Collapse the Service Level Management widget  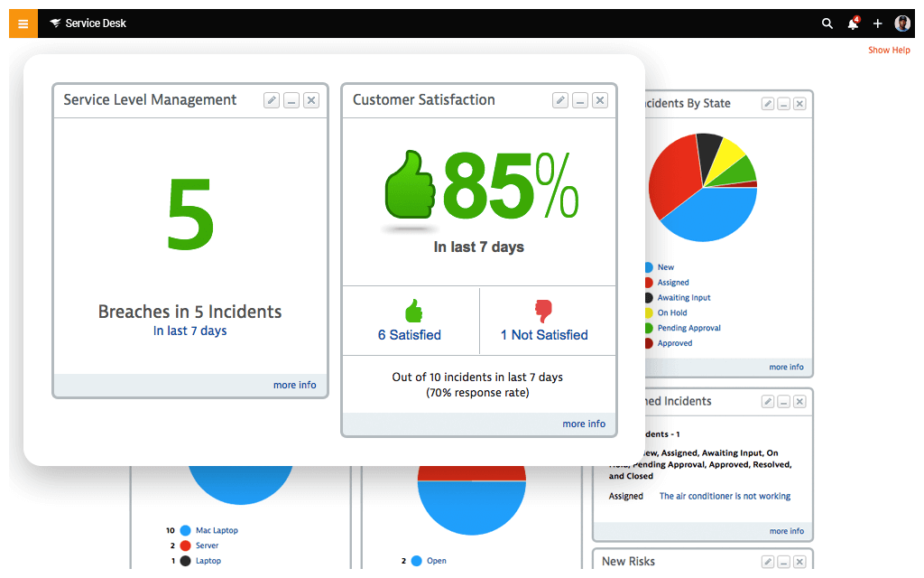click(x=291, y=100)
